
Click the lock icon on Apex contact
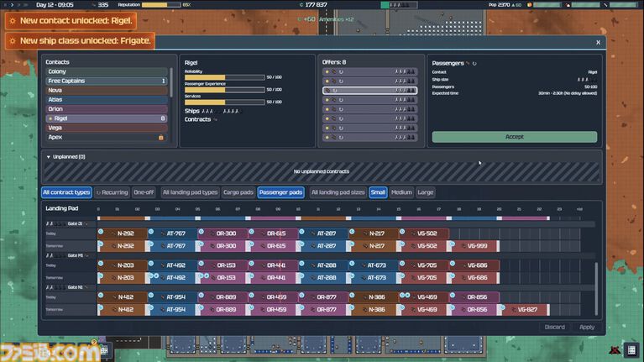(x=161, y=138)
